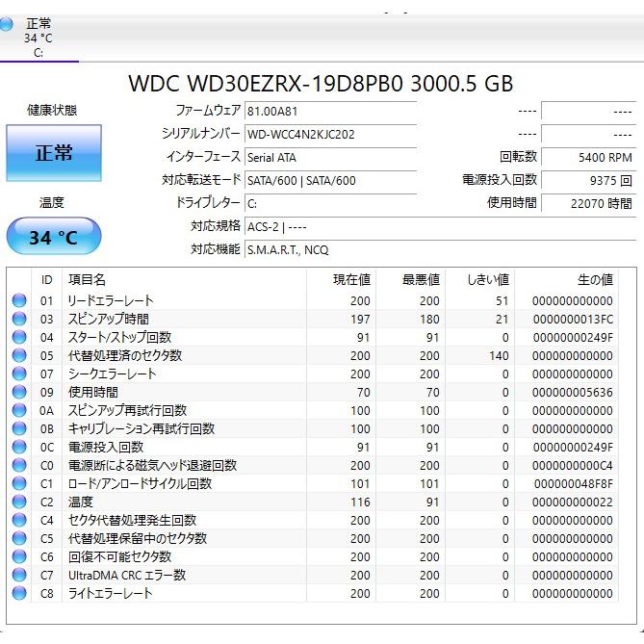Image resolution: width=644 pixels, height=644 pixels.
Task: Click the disk title WDC WD30EZRX-19D8PB0 3000.5 GB
Action: point(321,84)
